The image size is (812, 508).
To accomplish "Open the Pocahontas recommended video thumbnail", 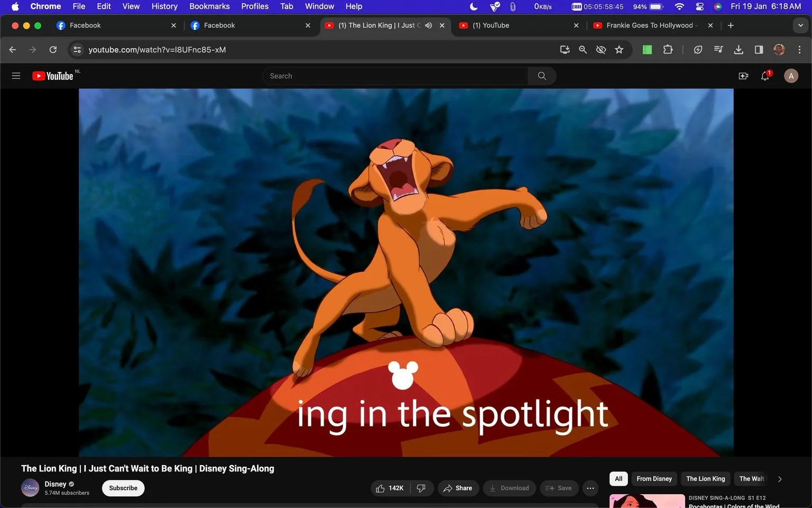I will click(647, 501).
